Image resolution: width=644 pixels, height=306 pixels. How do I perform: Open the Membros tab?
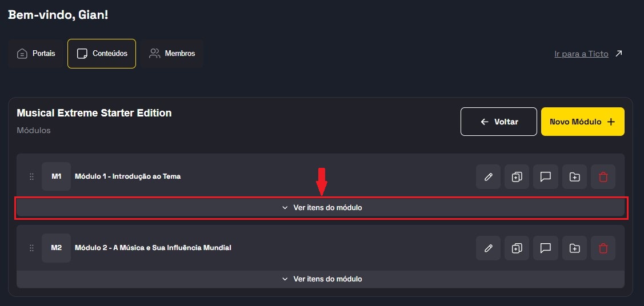(x=172, y=54)
